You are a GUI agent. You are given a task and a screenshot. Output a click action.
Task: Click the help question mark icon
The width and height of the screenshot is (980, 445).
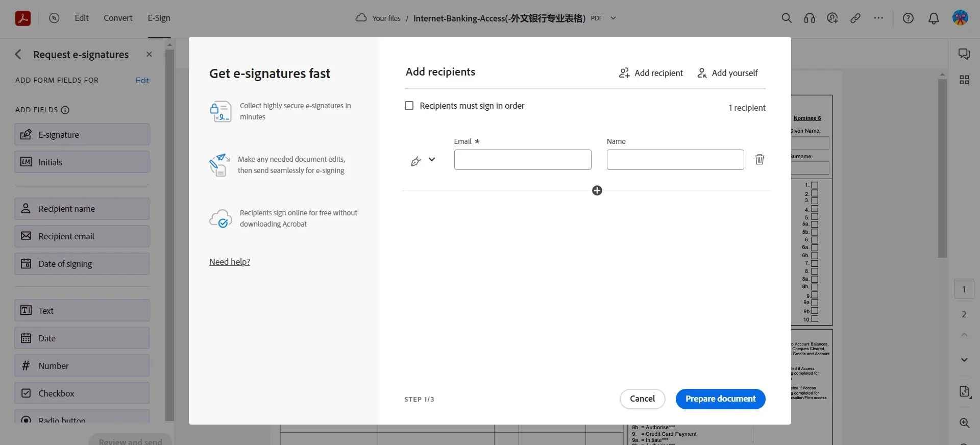pos(908,18)
